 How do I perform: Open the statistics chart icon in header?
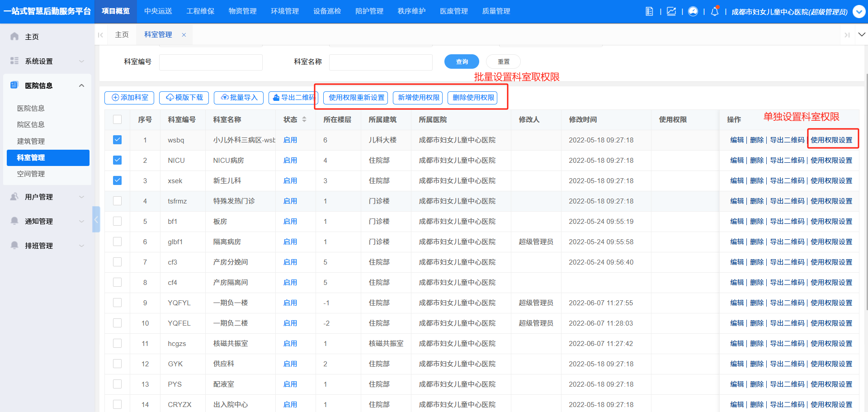[x=671, y=11]
